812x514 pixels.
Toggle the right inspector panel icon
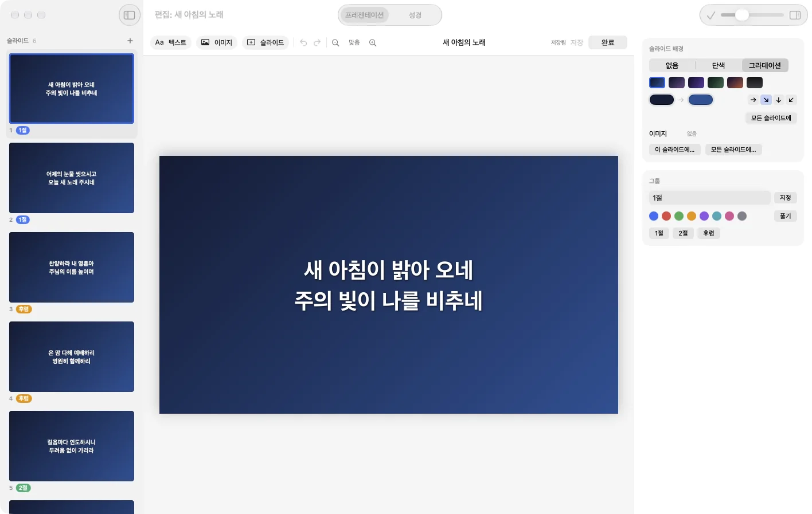[795, 15]
